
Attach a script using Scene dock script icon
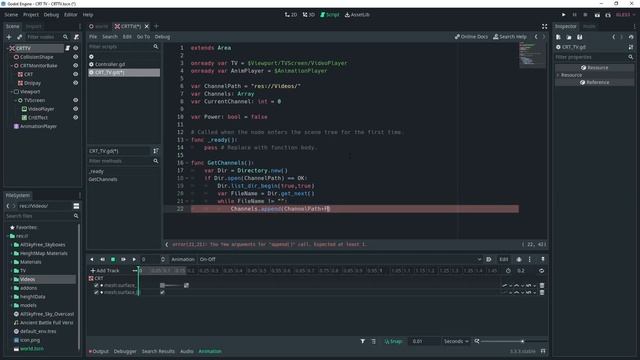[76, 37]
